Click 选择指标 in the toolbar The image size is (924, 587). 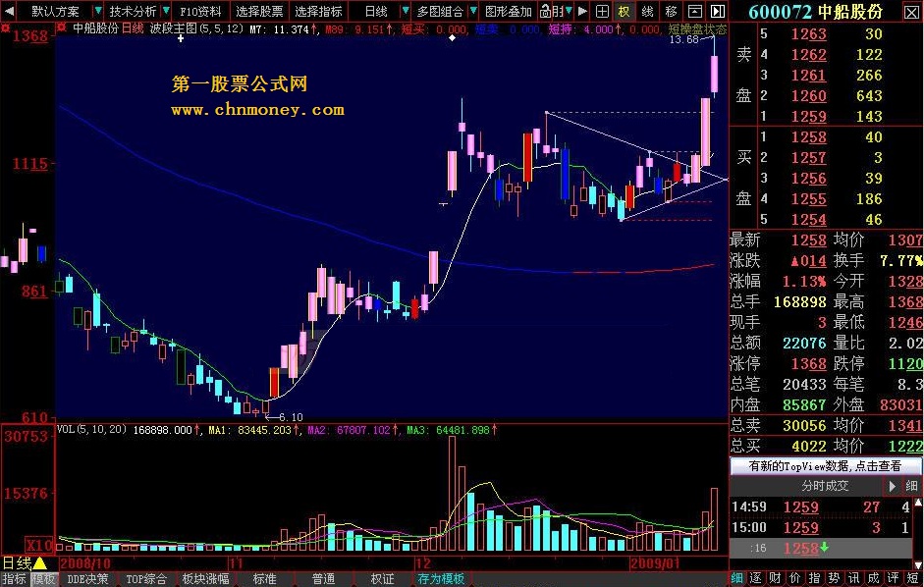click(318, 11)
